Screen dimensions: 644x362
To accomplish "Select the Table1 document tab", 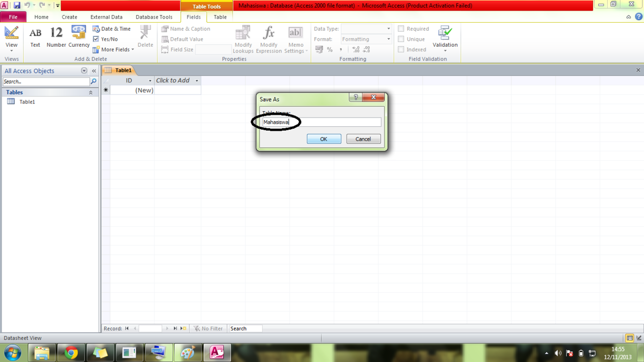I will [x=118, y=70].
